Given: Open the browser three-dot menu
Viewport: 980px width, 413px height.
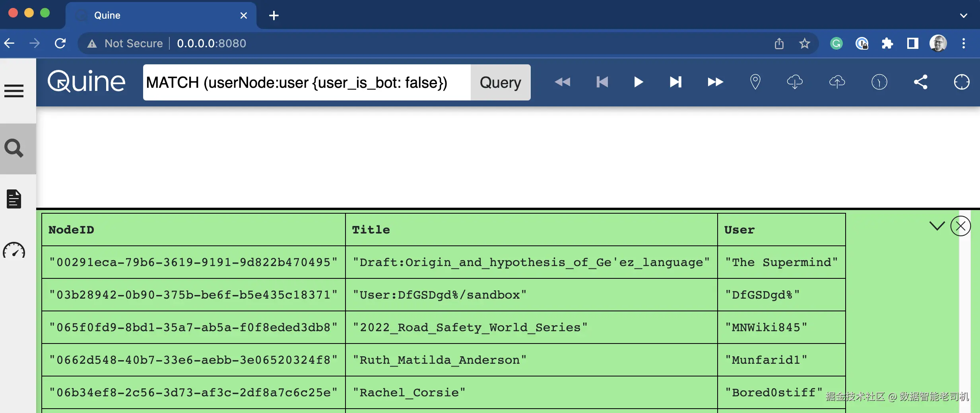Looking at the screenshot, I should pos(963,43).
